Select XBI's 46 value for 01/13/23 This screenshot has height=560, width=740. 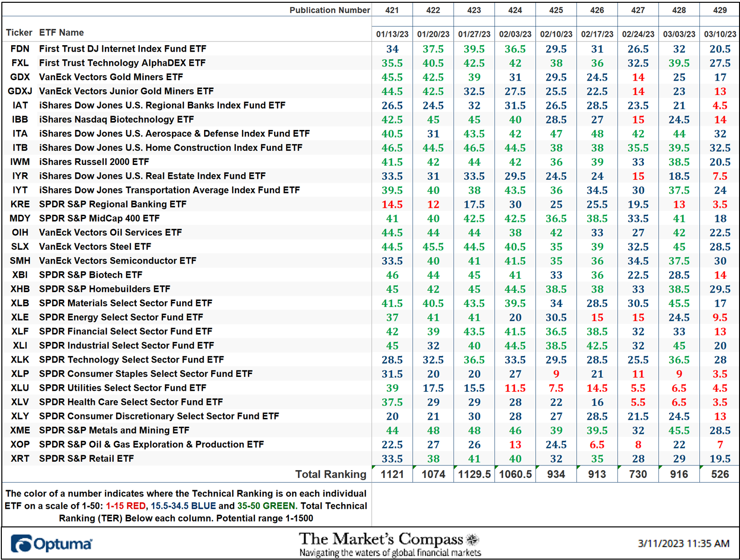coord(392,275)
